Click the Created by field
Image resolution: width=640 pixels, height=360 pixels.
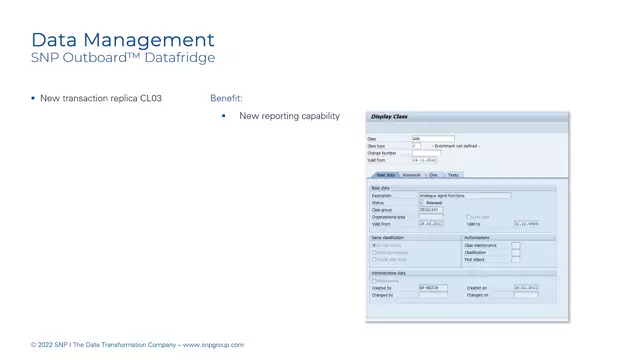click(433, 288)
